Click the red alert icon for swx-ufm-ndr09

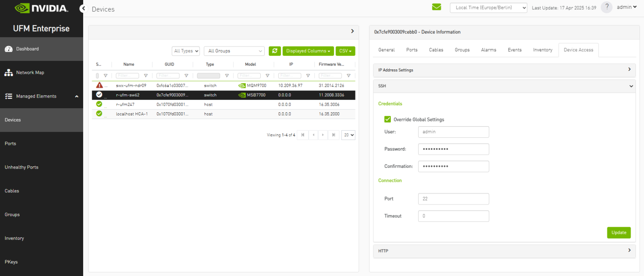(99, 85)
